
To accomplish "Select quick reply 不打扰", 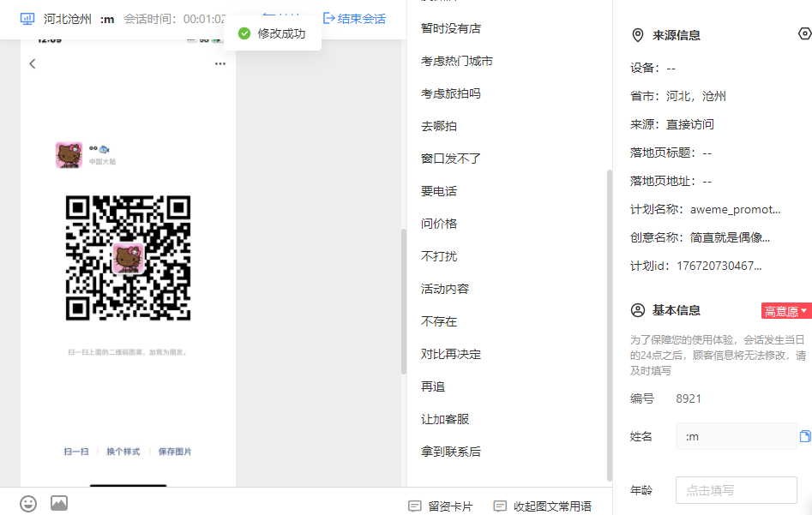I will click(x=439, y=257).
